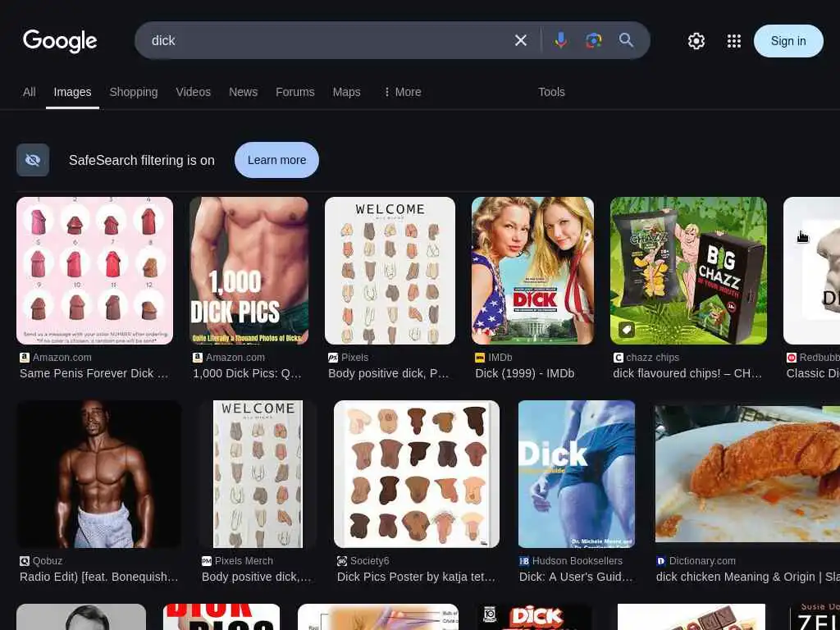This screenshot has height=630, width=840.
Task: Click the 'Qobuz' source name
Action: pos(47,561)
